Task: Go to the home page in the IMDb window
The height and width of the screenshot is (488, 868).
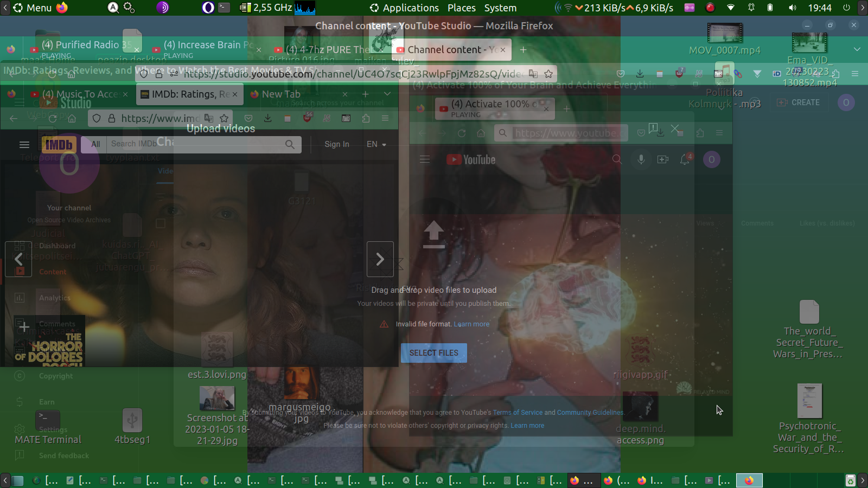Action: click(x=72, y=118)
